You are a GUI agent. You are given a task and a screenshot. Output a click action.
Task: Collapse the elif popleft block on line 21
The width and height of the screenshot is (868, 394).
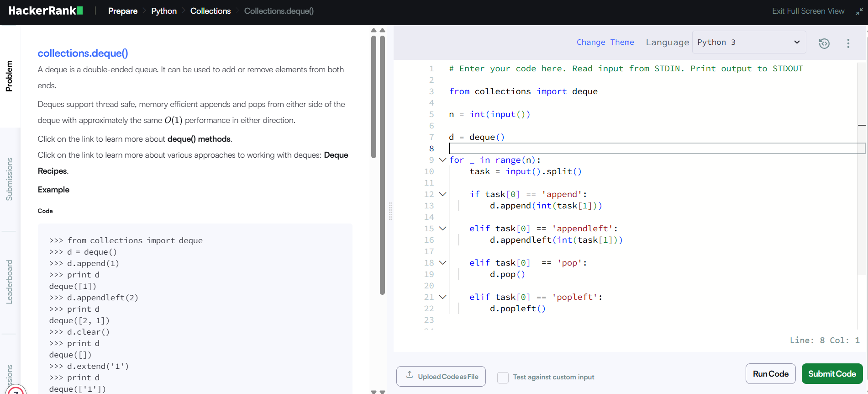click(x=442, y=297)
